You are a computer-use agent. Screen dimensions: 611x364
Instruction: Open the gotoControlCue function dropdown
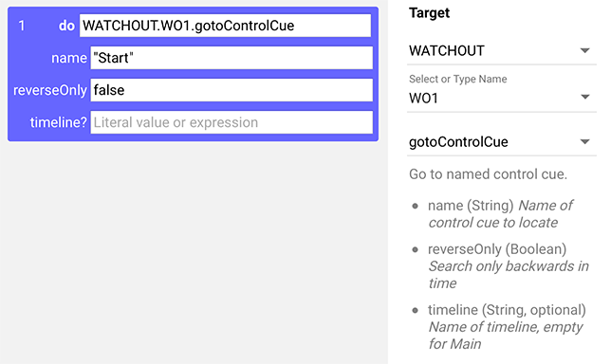pos(502,142)
